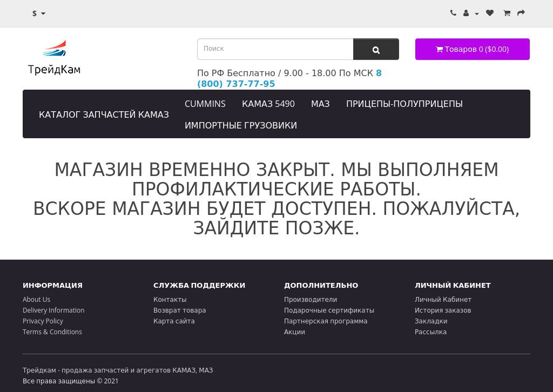The width and height of the screenshot is (553, 392).
Task: Click the Контакты footer link
Action: (x=170, y=299)
